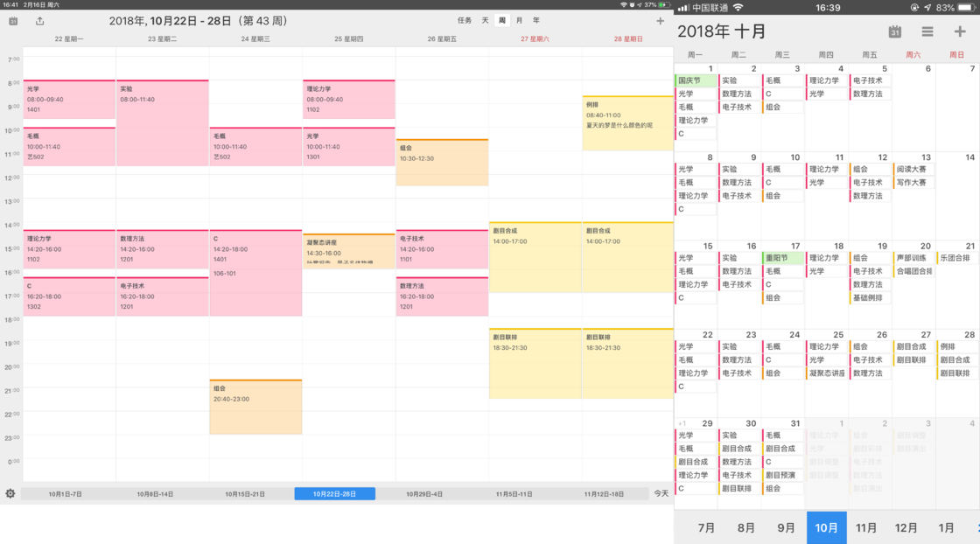Tap the 2018年 十月 month title

(721, 31)
